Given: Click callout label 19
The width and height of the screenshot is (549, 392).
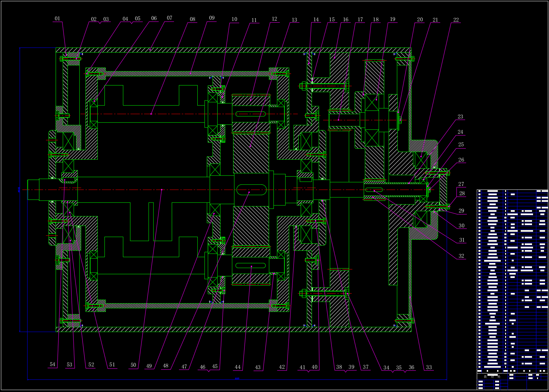Looking at the screenshot, I should [x=393, y=19].
